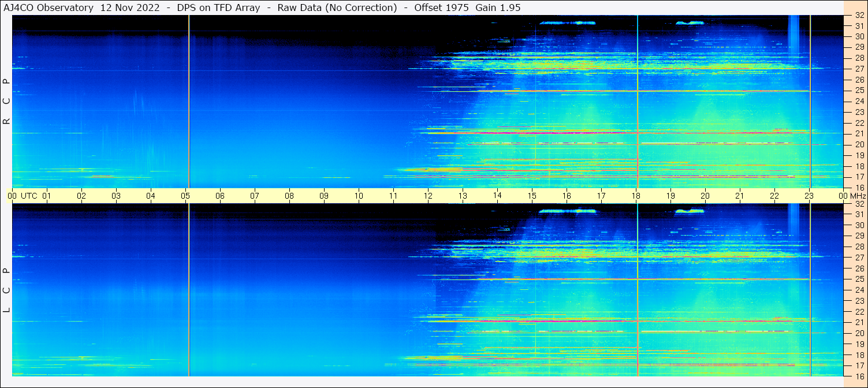Screen dimensions: 868x388
Task: Click the 30 MHz label on RCP frequency scale
Action: coord(859,36)
